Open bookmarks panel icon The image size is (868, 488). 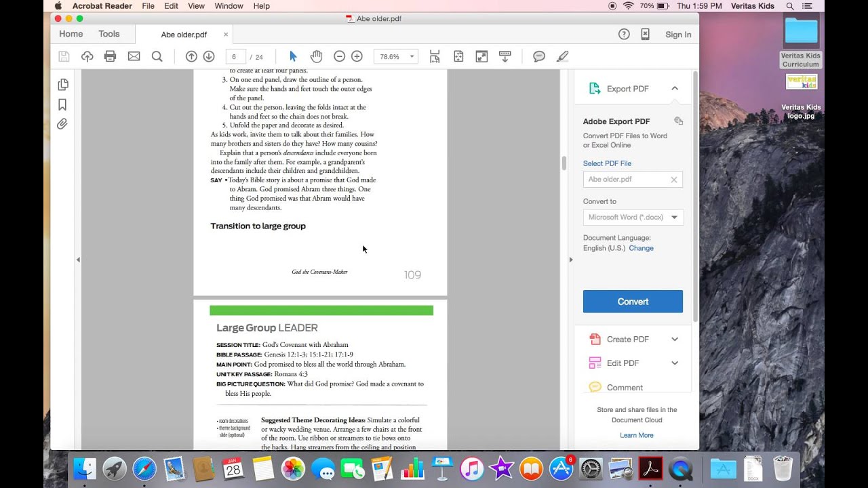pyautogui.click(x=62, y=104)
